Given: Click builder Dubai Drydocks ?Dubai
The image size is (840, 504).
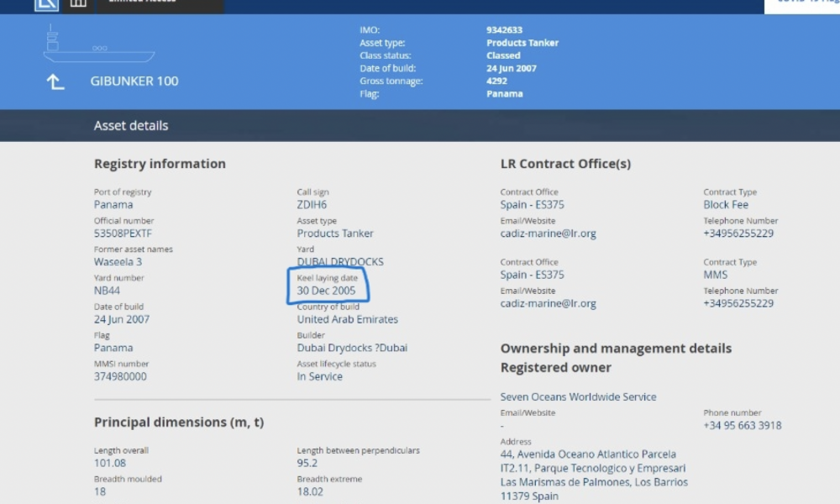Looking at the screenshot, I should pos(352,348).
